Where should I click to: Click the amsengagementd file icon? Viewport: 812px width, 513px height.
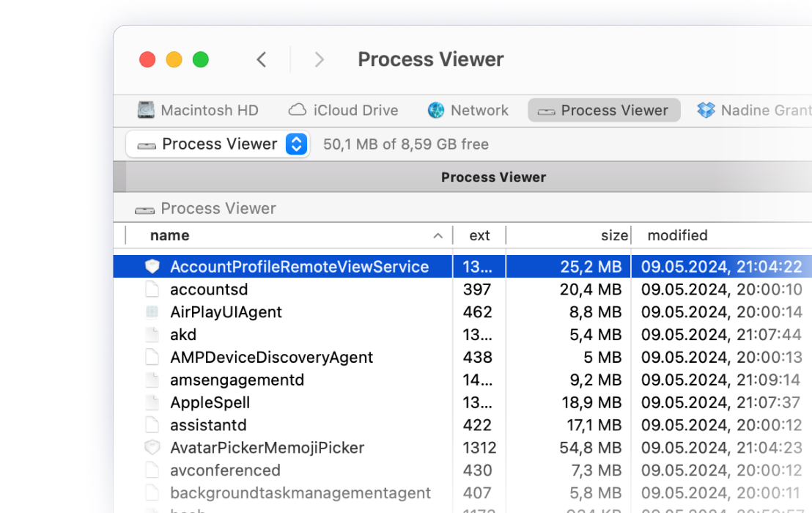(x=152, y=380)
